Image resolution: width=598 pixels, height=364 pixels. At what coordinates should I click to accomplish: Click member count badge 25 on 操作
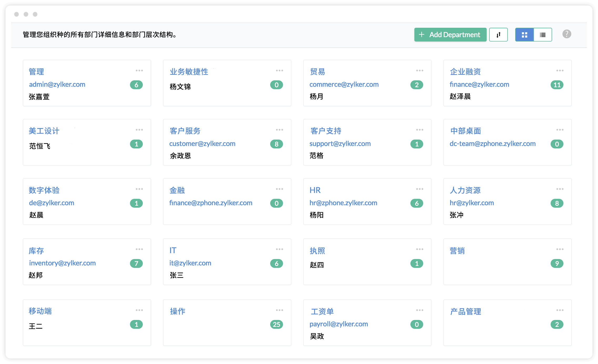276,324
